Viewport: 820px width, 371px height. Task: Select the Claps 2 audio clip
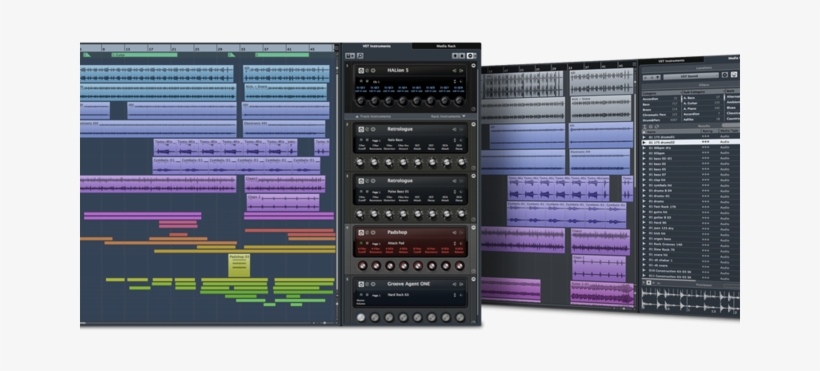coord(283,203)
